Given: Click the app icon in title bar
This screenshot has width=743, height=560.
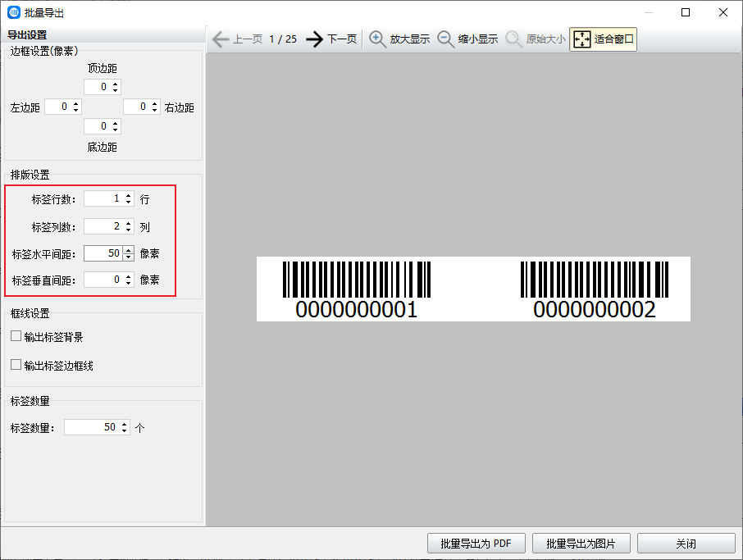Looking at the screenshot, I should pos(14,12).
